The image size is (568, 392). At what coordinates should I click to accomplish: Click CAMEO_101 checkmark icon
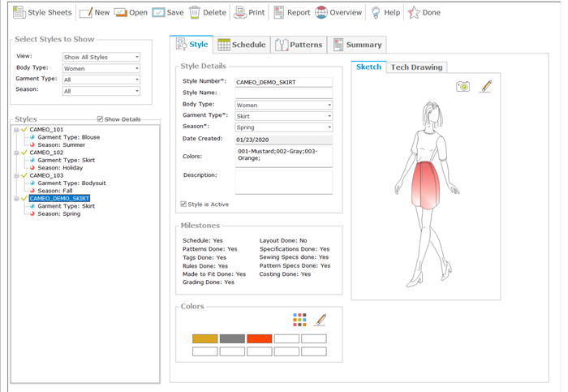[x=24, y=129]
